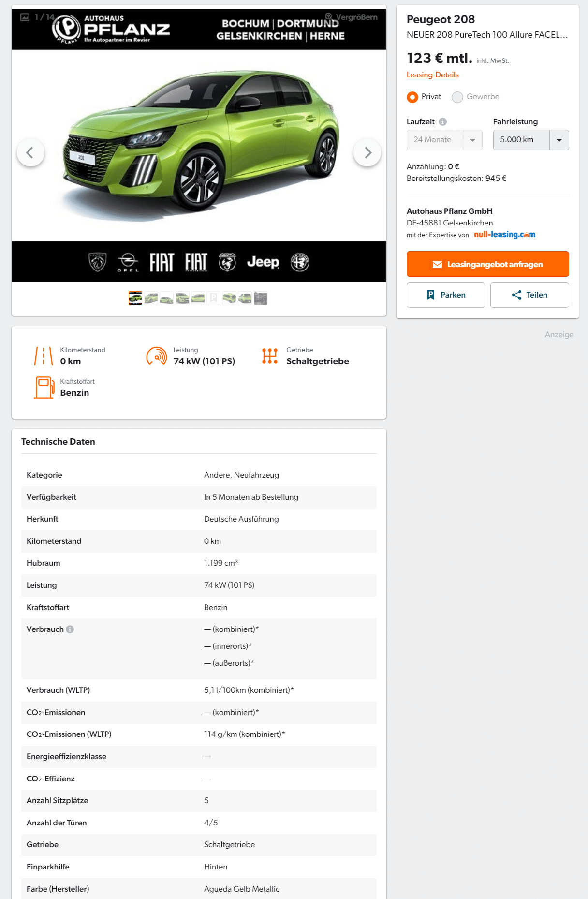Select the last gallery thumbnail

coord(261,298)
